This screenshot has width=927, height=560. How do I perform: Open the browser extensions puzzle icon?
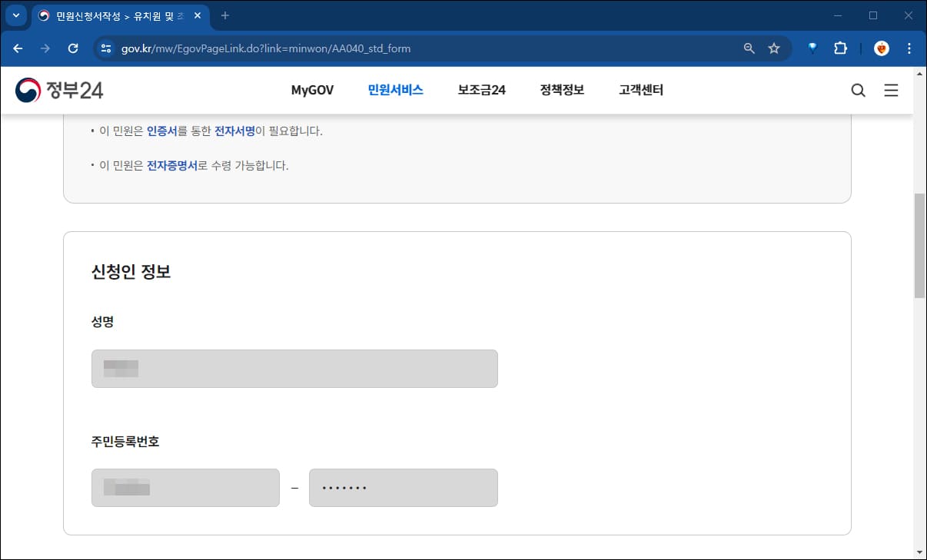pos(840,48)
